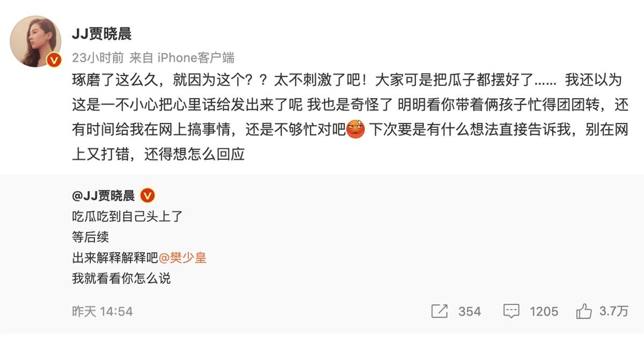644x338 pixels.
Task: Click the 354 repost count
Action: (x=470, y=311)
